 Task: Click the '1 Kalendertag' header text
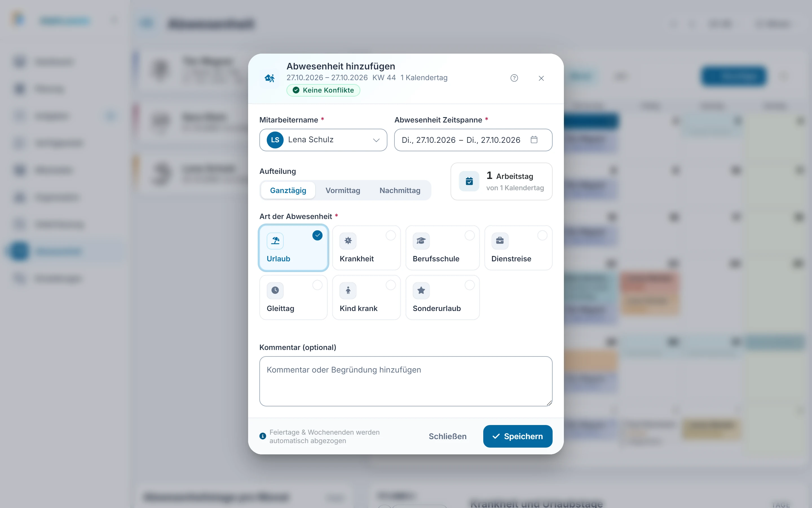[x=424, y=78]
